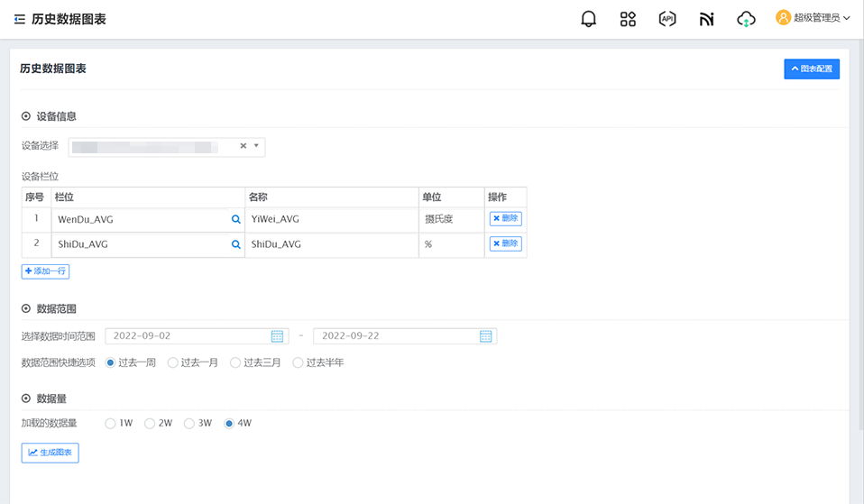Viewport: 864px width, 504px height.
Task: Choose 2W data amount option
Action: coord(150,423)
